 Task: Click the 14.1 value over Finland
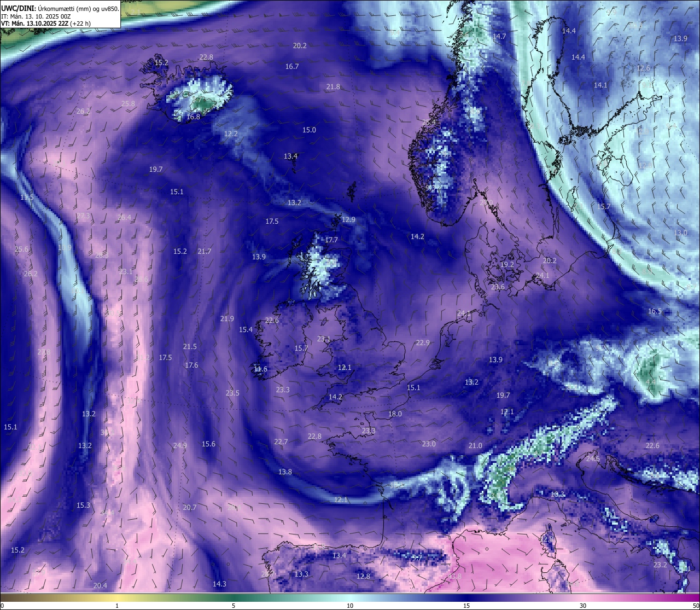pos(600,85)
